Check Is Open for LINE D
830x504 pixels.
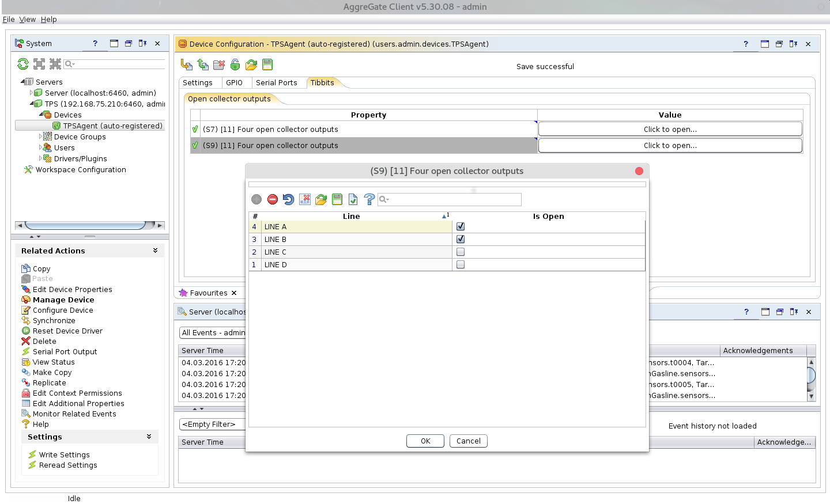click(x=461, y=264)
